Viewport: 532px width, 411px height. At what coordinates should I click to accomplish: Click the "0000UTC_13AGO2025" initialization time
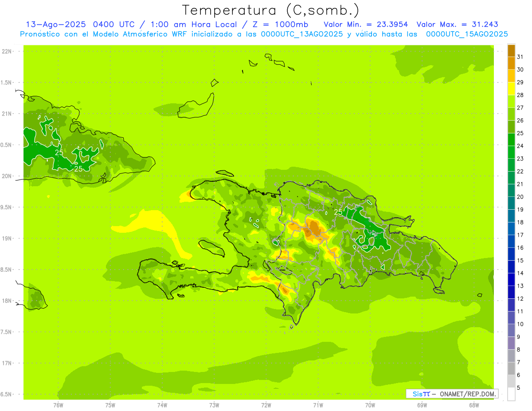[x=301, y=34]
